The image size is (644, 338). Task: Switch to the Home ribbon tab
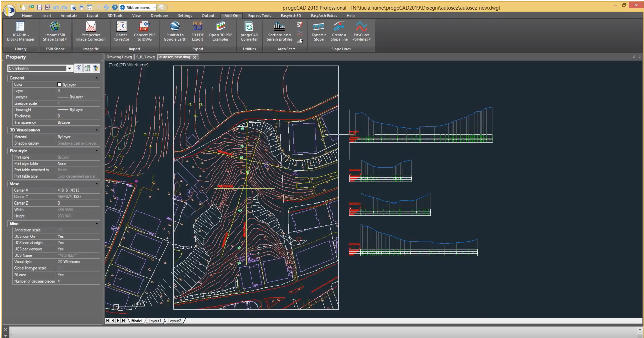tap(27, 16)
